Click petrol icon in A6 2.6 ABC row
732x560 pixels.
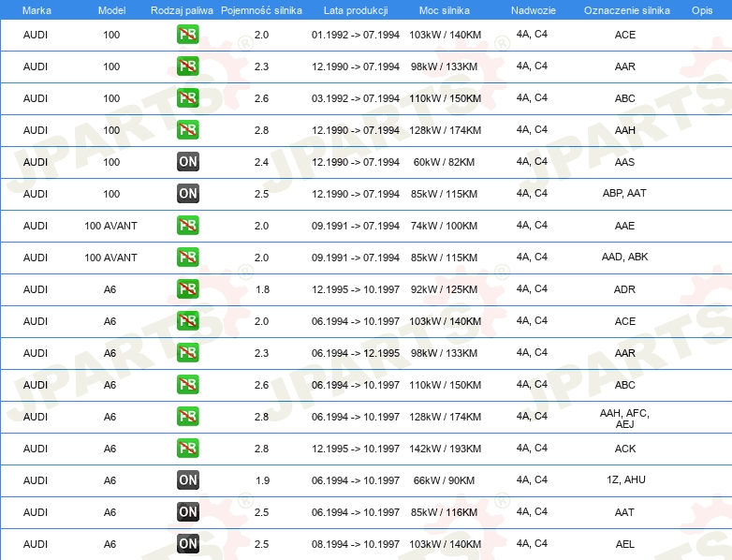tap(188, 384)
